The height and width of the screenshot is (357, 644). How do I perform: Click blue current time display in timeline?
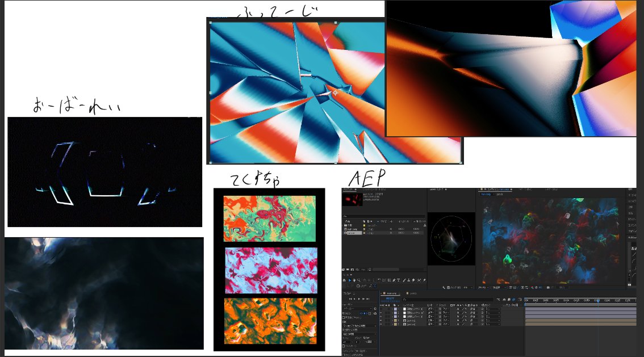(x=390, y=299)
